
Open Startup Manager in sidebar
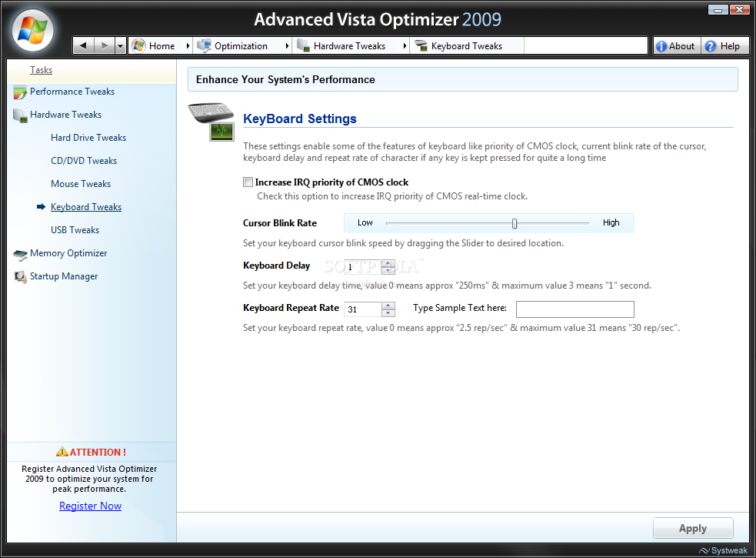(64, 276)
